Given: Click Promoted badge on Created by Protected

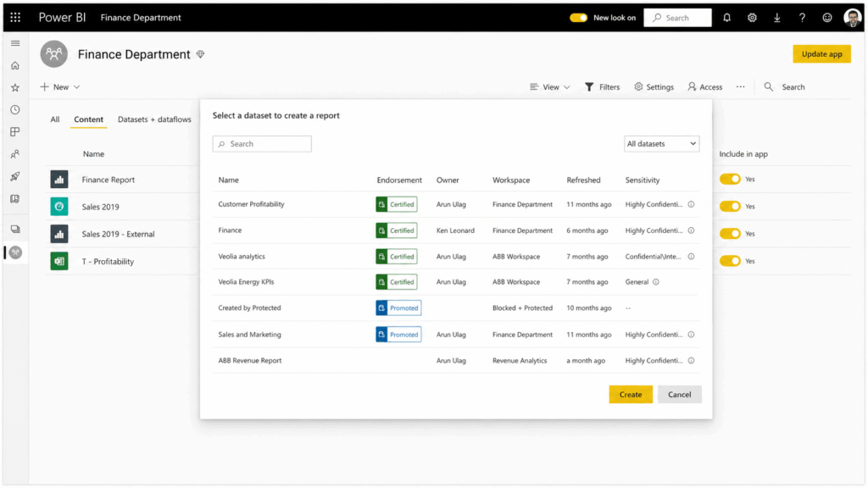Looking at the screenshot, I should (398, 308).
